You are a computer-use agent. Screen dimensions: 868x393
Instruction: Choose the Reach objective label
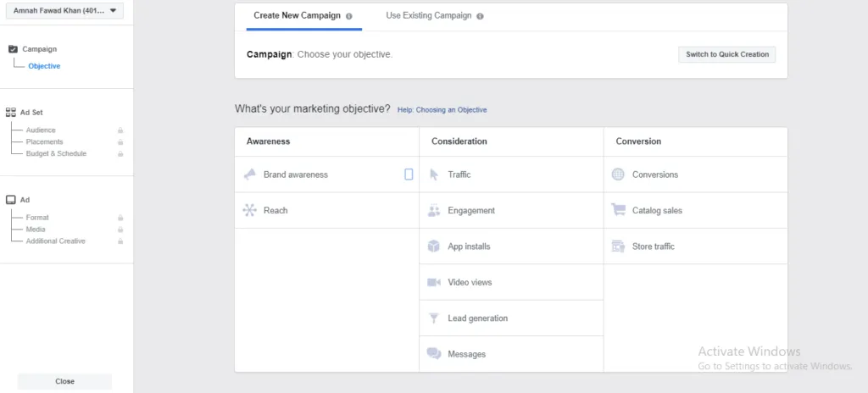pos(275,210)
